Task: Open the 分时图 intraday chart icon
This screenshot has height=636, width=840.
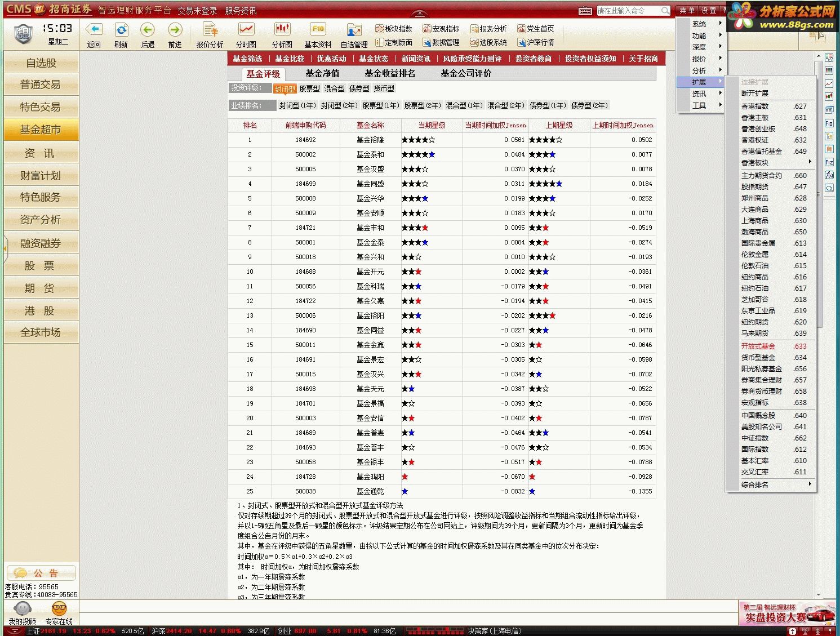Action: click(x=246, y=29)
